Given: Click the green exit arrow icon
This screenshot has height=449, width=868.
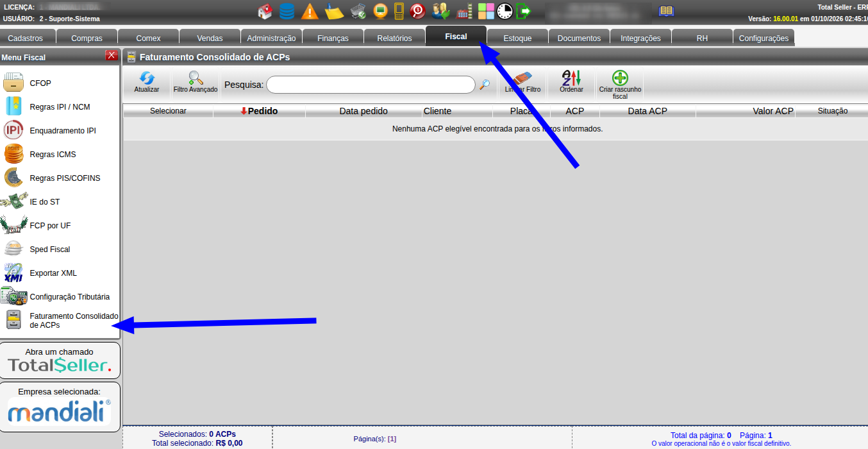Looking at the screenshot, I should point(524,11).
